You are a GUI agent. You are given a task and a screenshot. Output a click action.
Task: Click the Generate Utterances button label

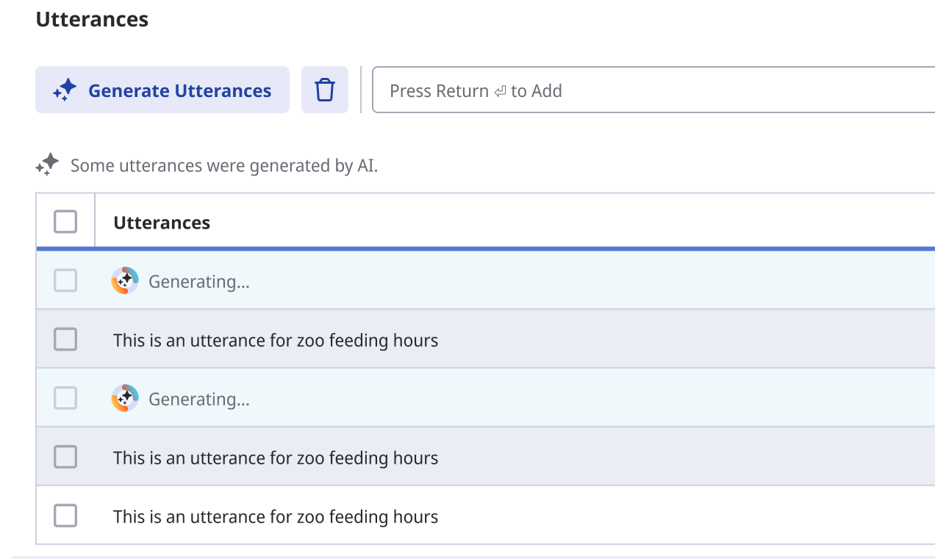click(x=179, y=91)
